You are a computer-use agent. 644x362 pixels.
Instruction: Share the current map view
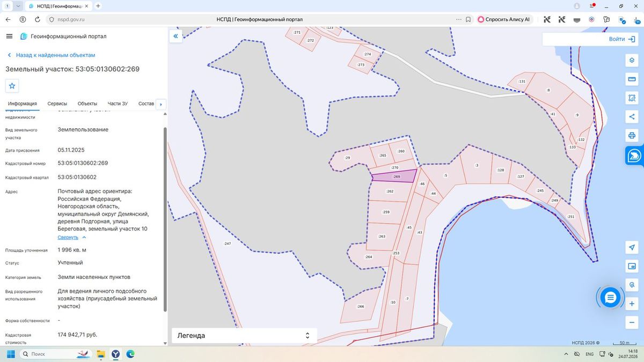[x=632, y=116]
